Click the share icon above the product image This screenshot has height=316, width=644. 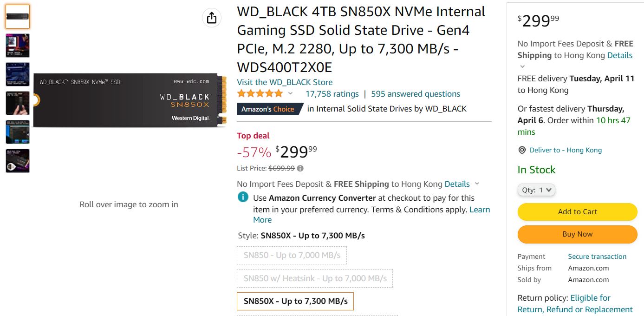(x=211, y=17)
